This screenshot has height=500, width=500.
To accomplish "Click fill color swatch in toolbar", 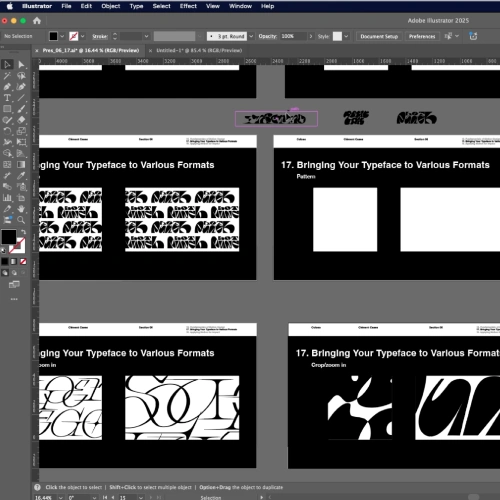I will [x=9, y=237].
